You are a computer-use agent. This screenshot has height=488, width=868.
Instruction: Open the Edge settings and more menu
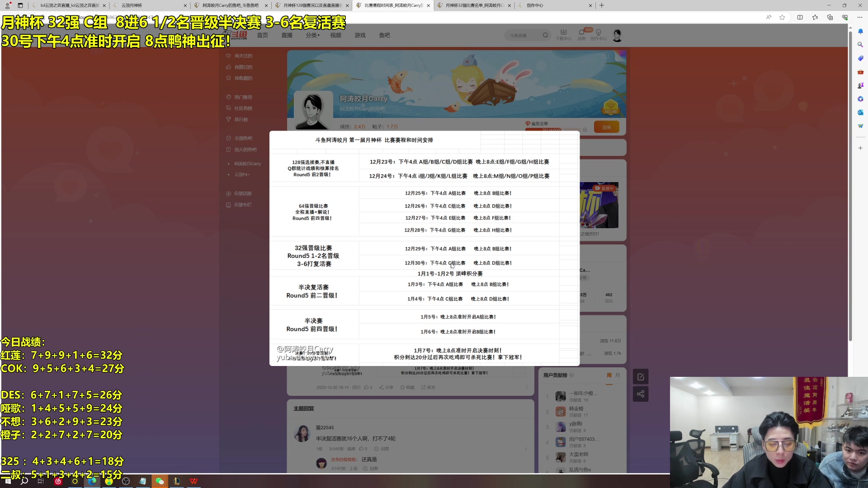860,17
